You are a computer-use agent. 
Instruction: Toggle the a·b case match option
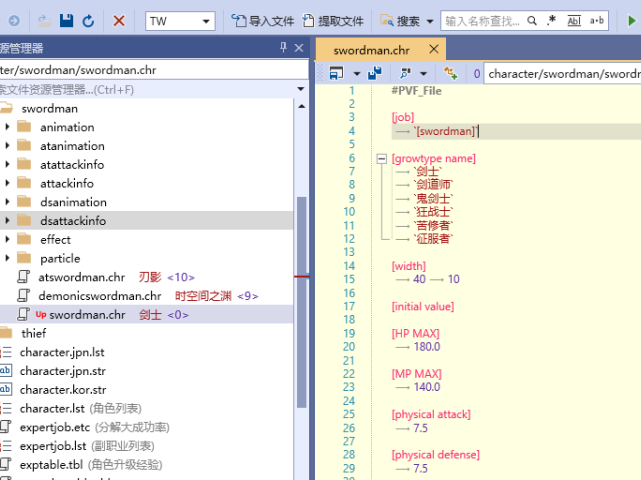[597, 20]
